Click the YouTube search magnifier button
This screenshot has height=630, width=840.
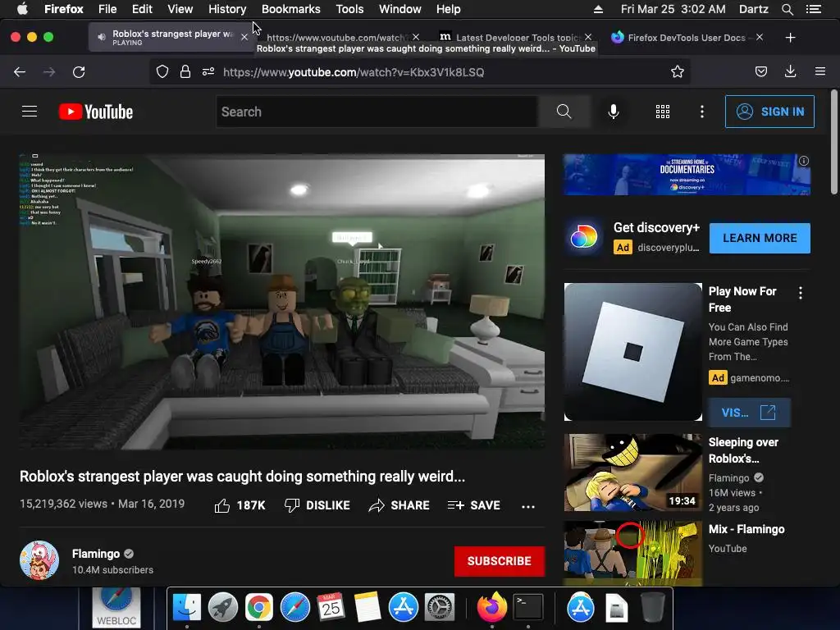coord(564,112)
